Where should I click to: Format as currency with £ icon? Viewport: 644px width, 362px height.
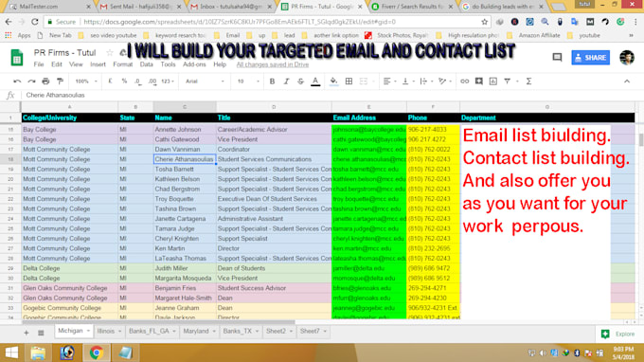pyautogui.click(x=110, y=81)
